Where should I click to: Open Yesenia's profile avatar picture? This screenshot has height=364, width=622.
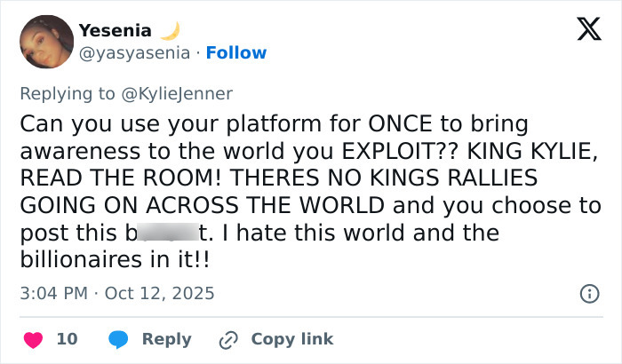click(x=45, y=42)
